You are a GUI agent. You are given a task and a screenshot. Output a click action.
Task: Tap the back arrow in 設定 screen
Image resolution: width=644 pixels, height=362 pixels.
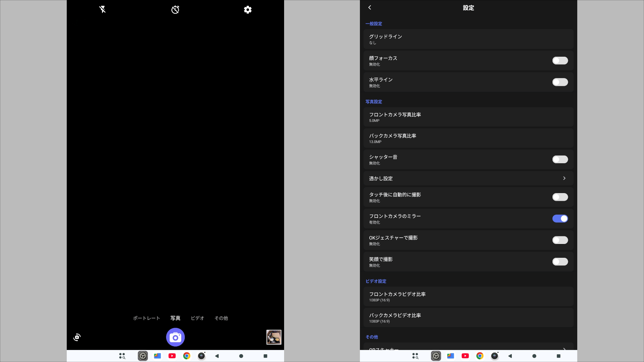tap(370, 7)
